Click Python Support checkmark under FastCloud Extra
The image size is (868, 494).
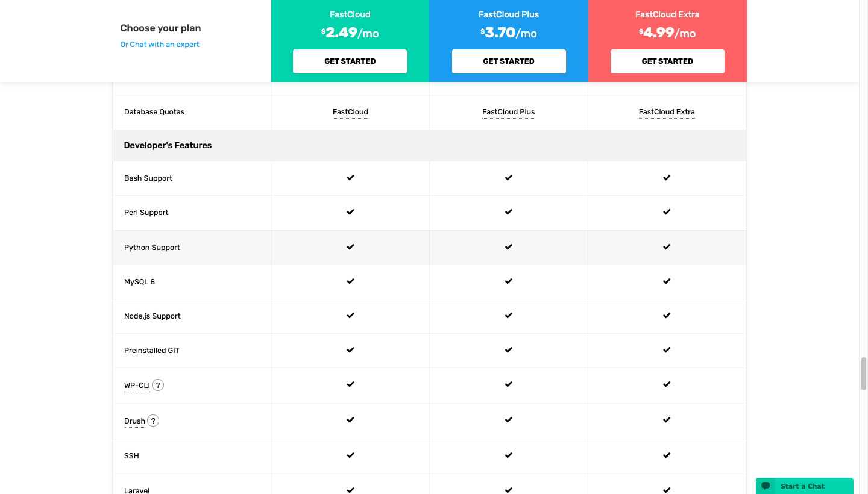click(x=667, y=247)
